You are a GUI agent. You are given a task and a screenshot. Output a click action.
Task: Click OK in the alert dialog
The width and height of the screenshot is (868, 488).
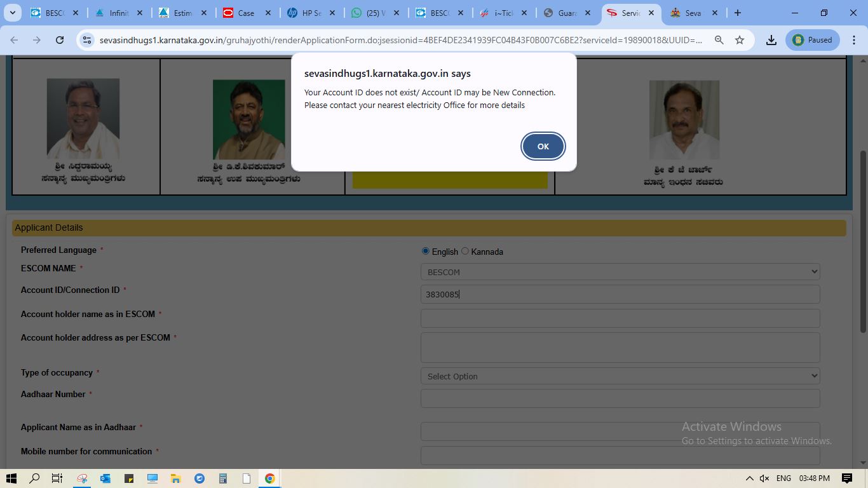point(543,146)
